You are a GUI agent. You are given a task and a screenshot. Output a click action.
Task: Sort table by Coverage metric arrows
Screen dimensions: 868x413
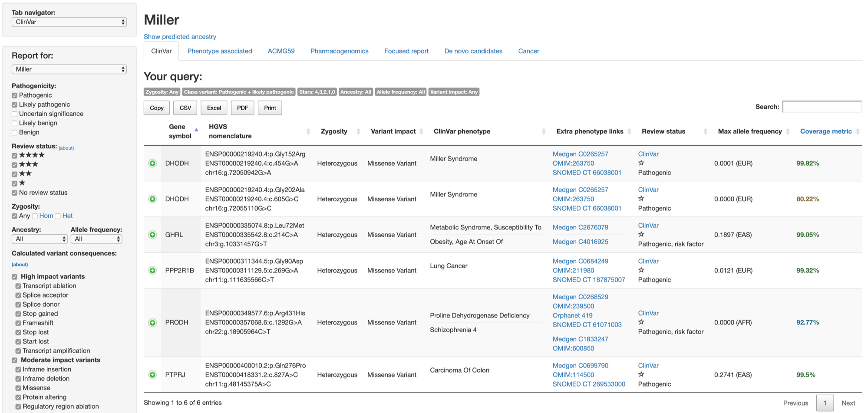858,131
